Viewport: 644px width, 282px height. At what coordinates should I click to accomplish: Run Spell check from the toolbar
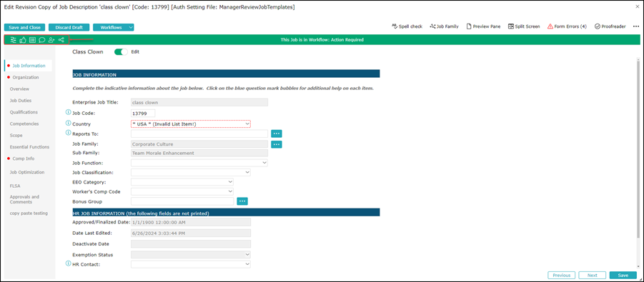pyautogui.click(x=407, y=26)
